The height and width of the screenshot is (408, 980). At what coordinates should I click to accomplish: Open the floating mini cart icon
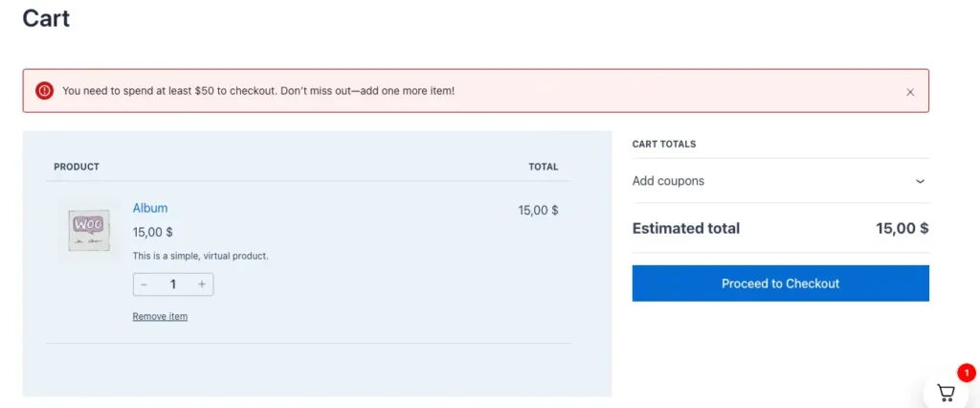click(946, 392)
